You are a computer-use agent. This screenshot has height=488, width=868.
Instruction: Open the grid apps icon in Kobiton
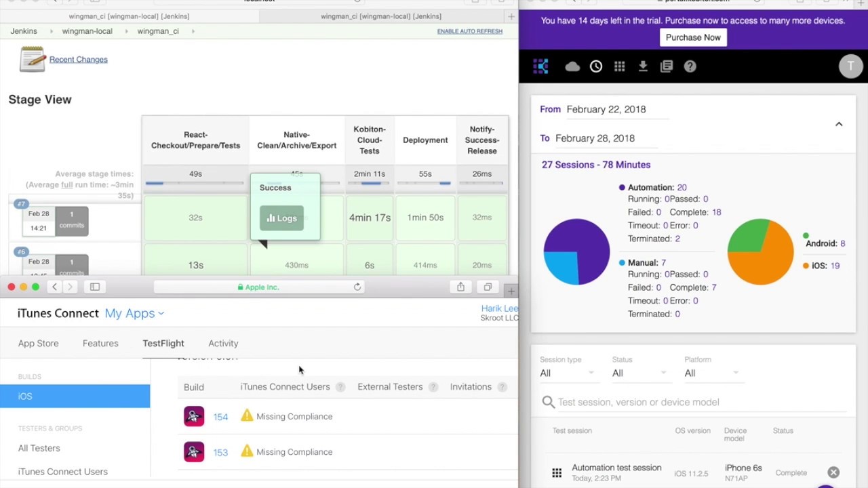click(619, 66)
